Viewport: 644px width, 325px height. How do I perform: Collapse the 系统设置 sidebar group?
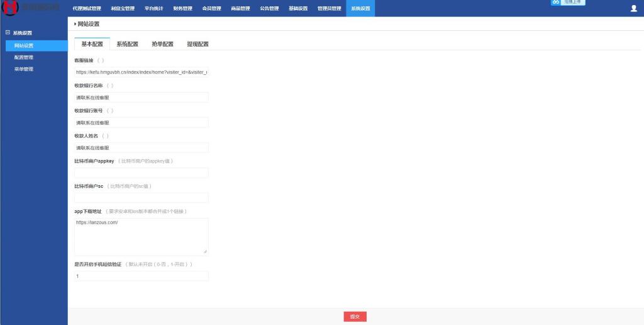pyautogui.click(x=8, y=33)
